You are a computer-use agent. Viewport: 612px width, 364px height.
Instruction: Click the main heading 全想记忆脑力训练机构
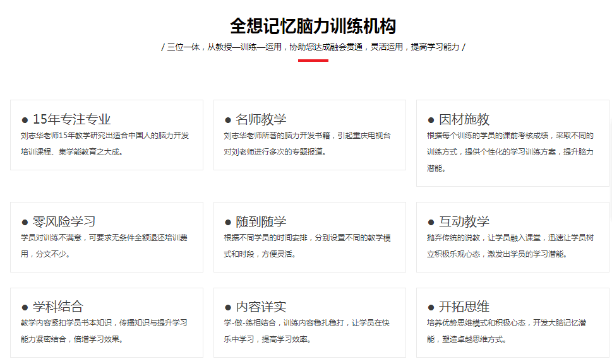(313, 26)
